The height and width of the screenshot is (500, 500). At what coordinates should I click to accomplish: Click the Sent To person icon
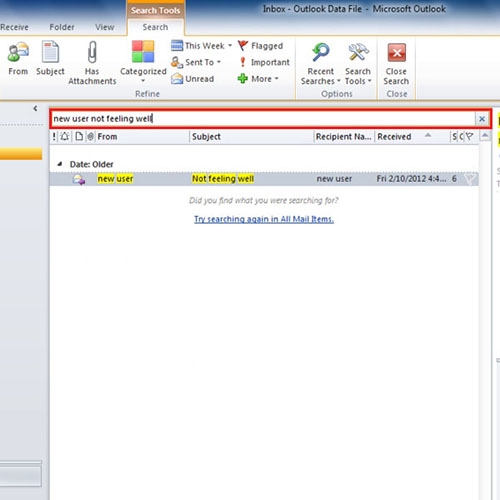point(177,62)
